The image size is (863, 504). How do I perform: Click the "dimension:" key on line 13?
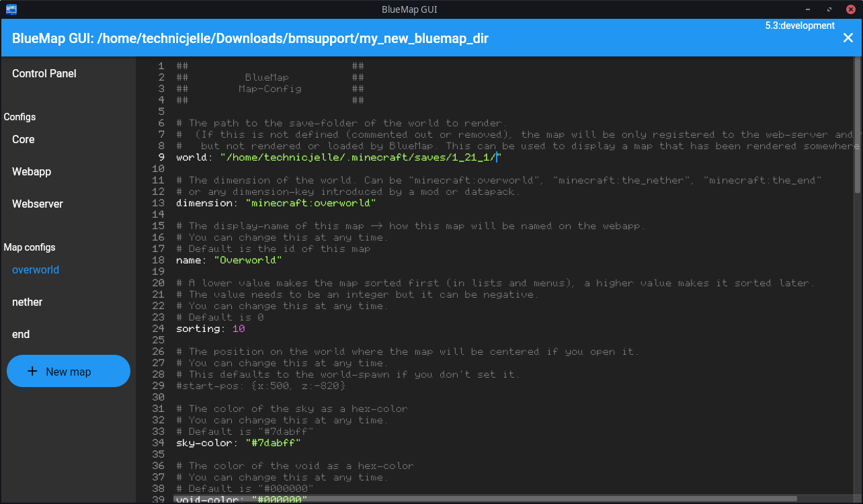tap(207, 203)
